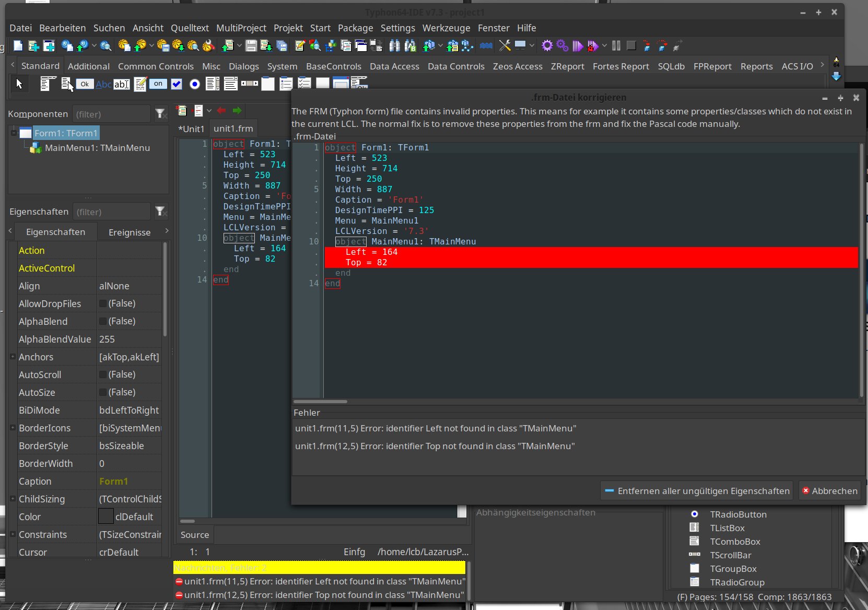868x610 pixels.
Task: Expand the ChildSizing property row
Action: pos(13,499)
